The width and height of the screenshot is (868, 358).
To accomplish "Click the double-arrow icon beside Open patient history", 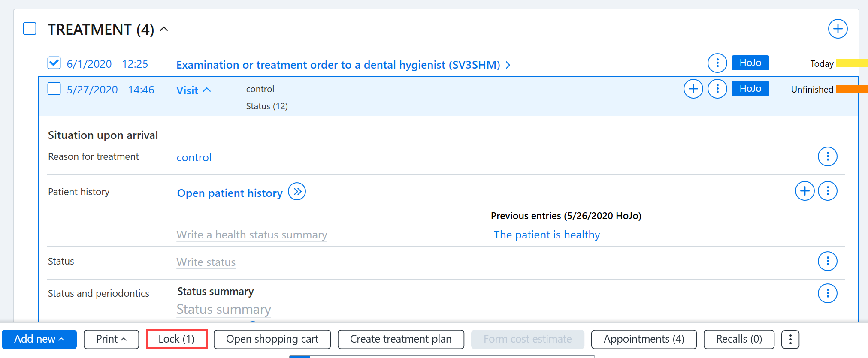I will pos(297,191).
